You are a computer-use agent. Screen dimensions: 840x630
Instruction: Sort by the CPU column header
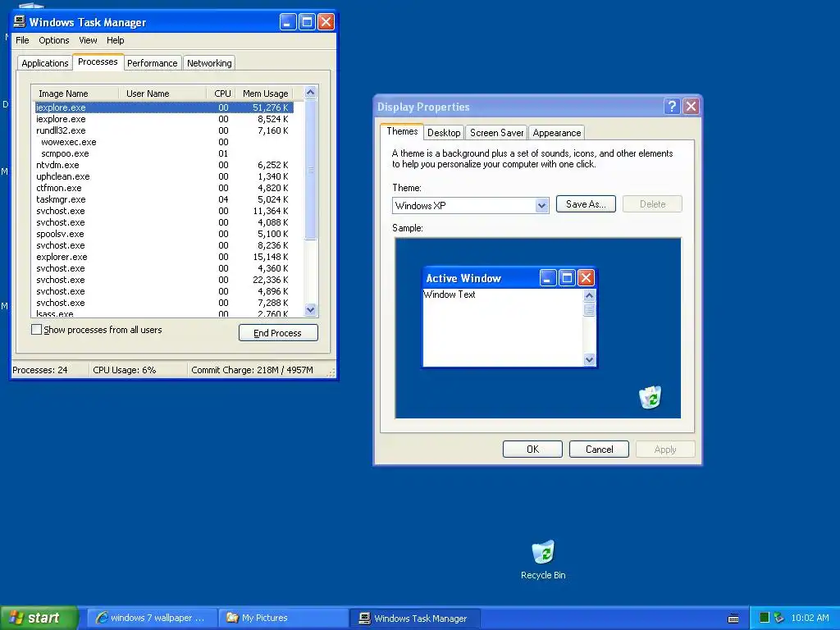point(221,94)
